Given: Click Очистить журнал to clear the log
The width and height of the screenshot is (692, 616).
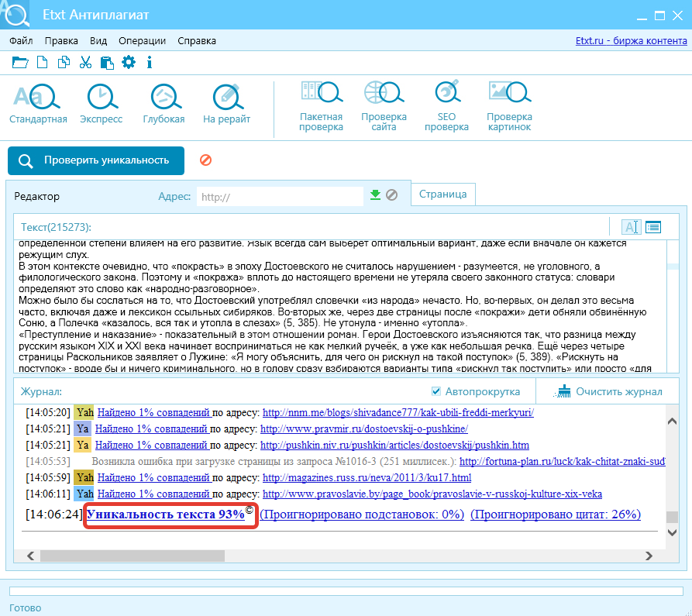Looking at the screenshot, I should [x=608, y=391].
